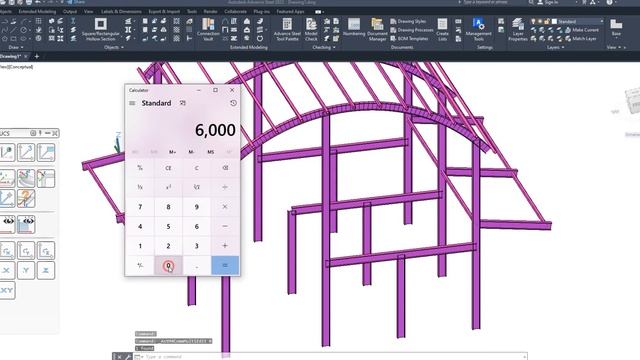Image resolution: width=640 pixels, height=360 pixels.
Task: Click the Drawing Processes button
Action: pos(411,30)
